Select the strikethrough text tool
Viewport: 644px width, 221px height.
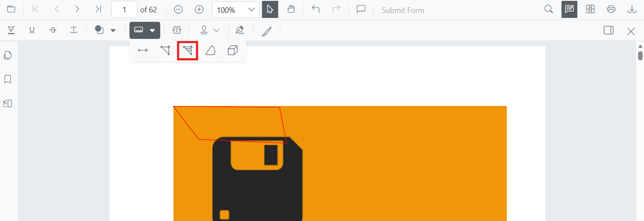53,30
